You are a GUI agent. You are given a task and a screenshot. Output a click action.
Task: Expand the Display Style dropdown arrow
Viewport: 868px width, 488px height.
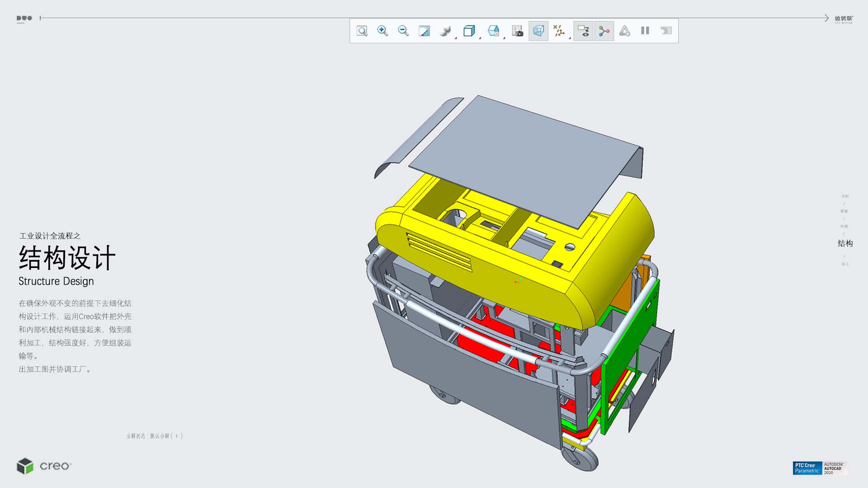click(480, 38)
